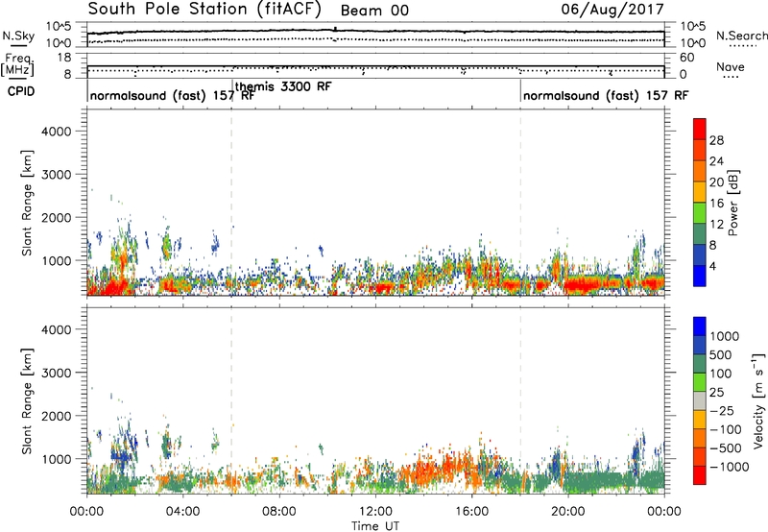Select the Freq. [MHz] axis label
This screenshot has height=532, width=768.
click(x=17, y=64)
